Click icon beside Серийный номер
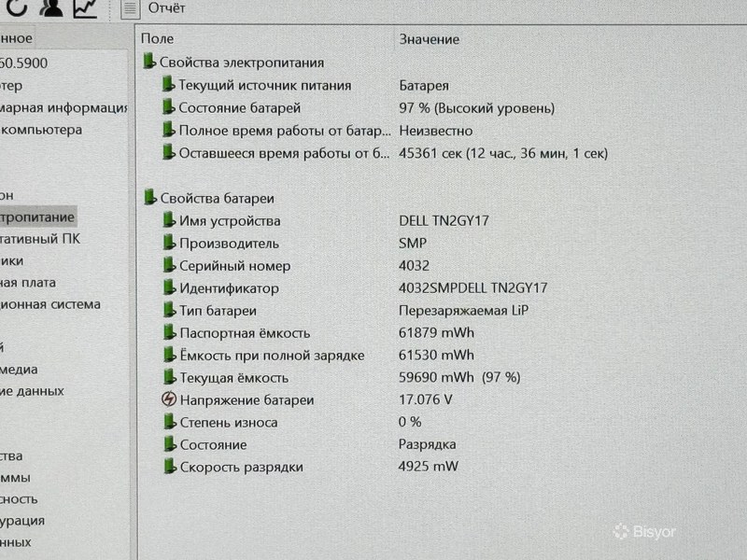This screenshot has height=560, width=747. coord(169,264)
